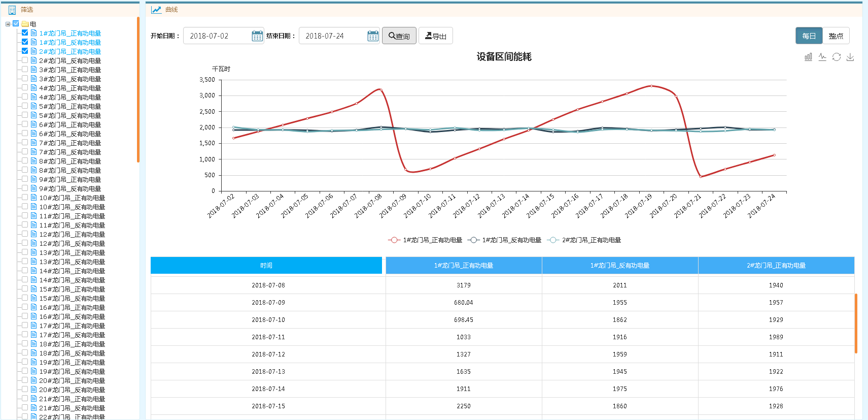Click table cell value 680.04
The width and height of the screenshot is (868, 420).
pyautogui.click(x=464, y=303)
